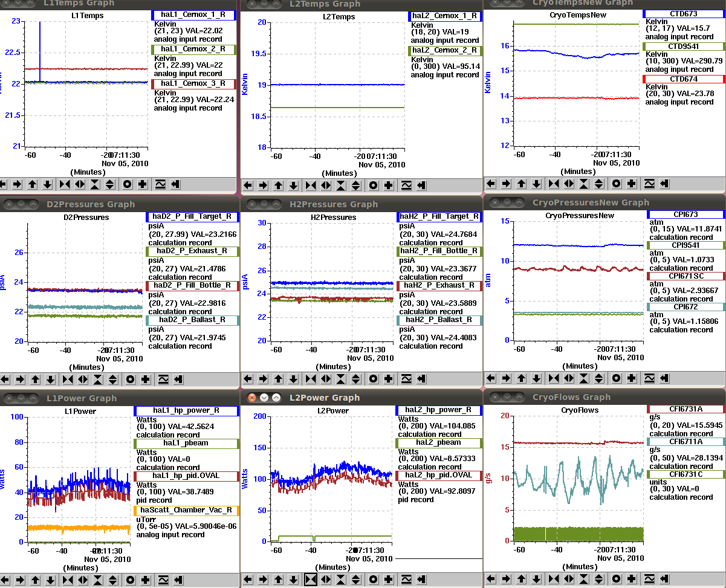Pan down arrow in L1Temps graph toolbar

pyautogui.click(x=48, y=184)
